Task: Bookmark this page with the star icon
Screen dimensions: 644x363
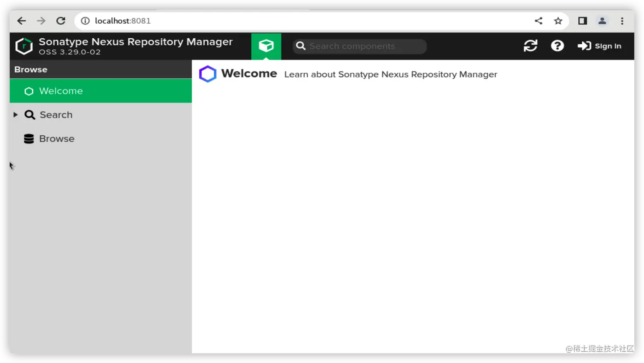Action: tap(558, 21)
